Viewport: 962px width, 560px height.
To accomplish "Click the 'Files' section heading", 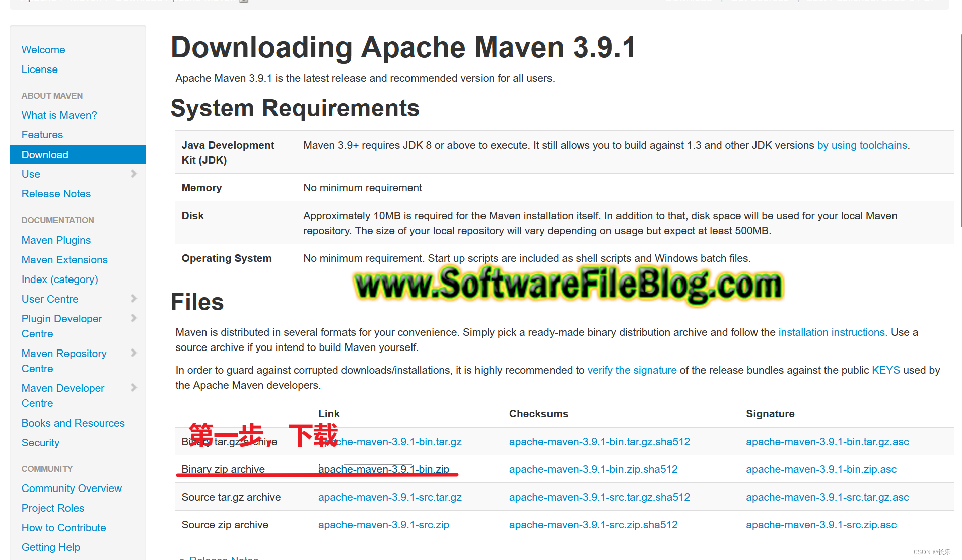I will coord(197,302).
